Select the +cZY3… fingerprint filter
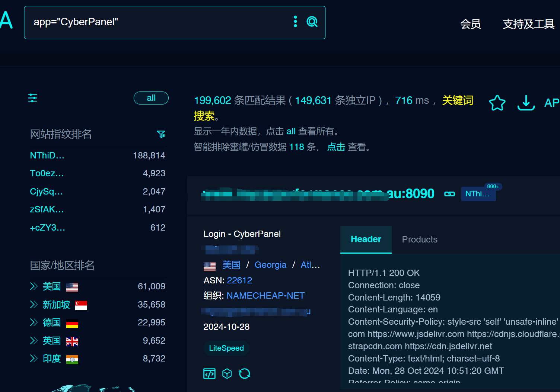Viewport: 560px width, 392px height. tap(47, 228)
